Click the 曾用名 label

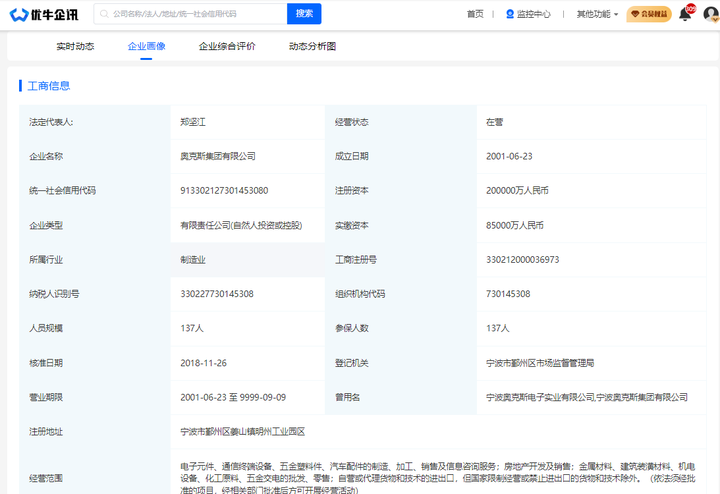[348, 397]
